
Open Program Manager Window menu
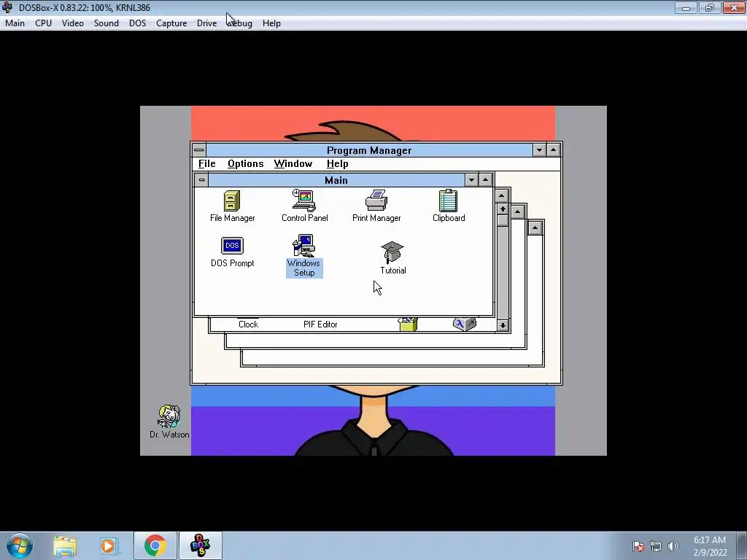[x=293, y=164]
